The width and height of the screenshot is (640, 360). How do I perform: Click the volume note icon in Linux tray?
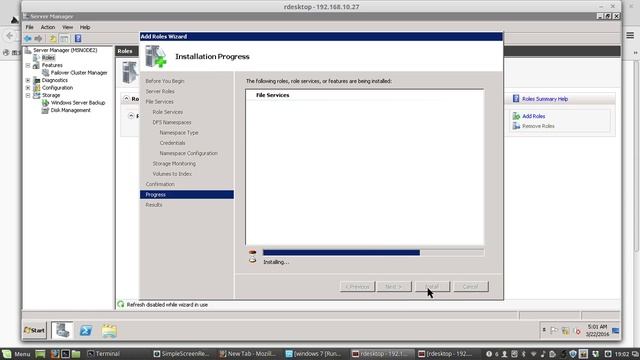click(543, 354)
